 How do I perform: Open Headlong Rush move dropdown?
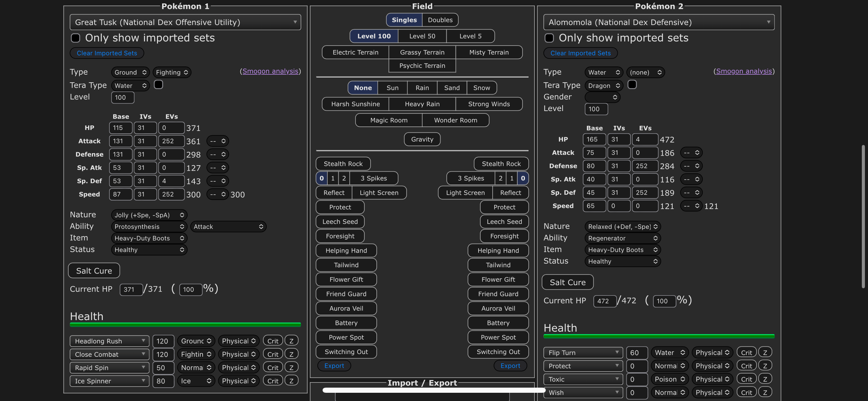pos(110,341)
